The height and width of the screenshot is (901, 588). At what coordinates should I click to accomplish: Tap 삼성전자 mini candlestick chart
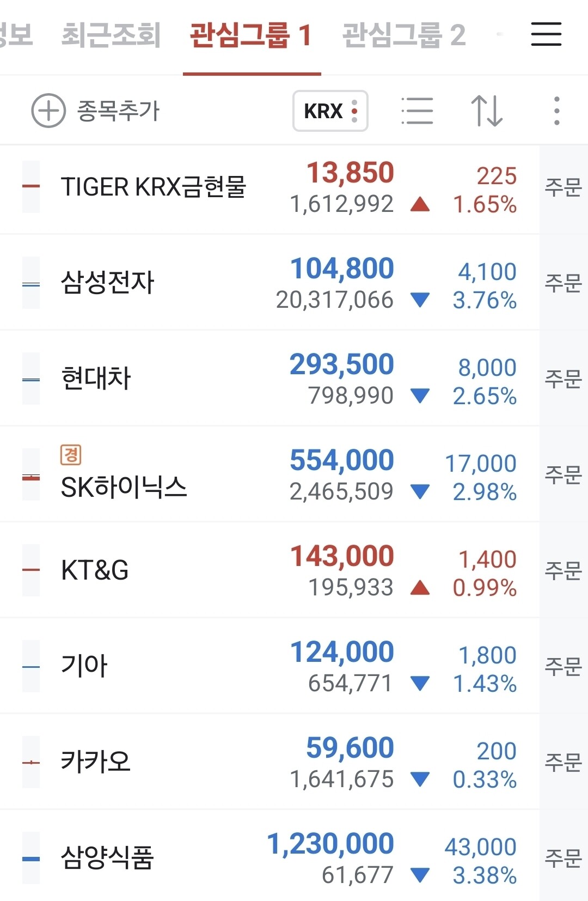(x=31, y=283)
